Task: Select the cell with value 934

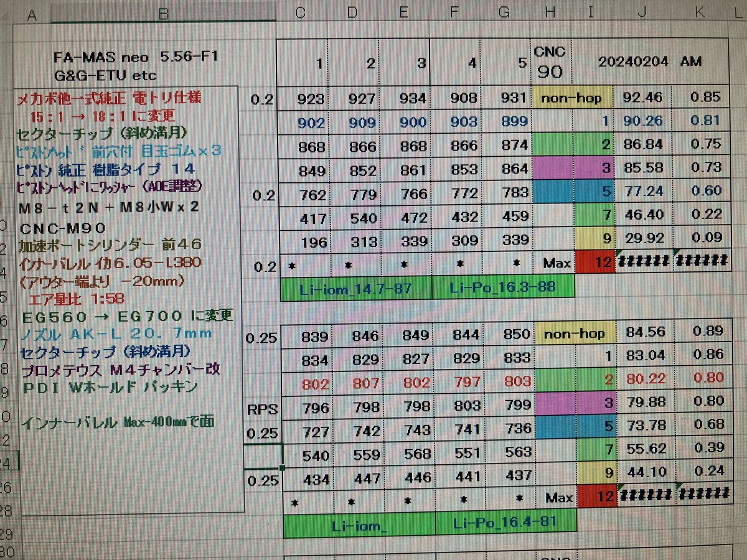Action: [405, 98]
